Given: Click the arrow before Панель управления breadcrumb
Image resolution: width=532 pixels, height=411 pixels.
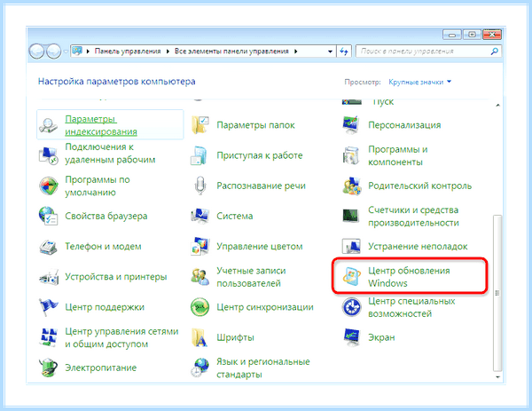Looking at the screenshot, I should [x=88, y=51].
